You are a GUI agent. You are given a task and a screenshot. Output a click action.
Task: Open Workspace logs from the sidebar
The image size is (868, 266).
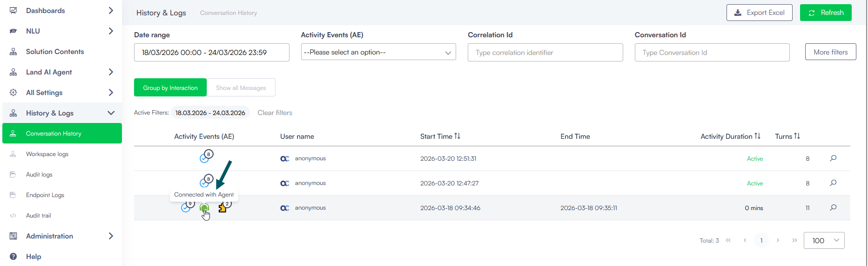[47, 154]
